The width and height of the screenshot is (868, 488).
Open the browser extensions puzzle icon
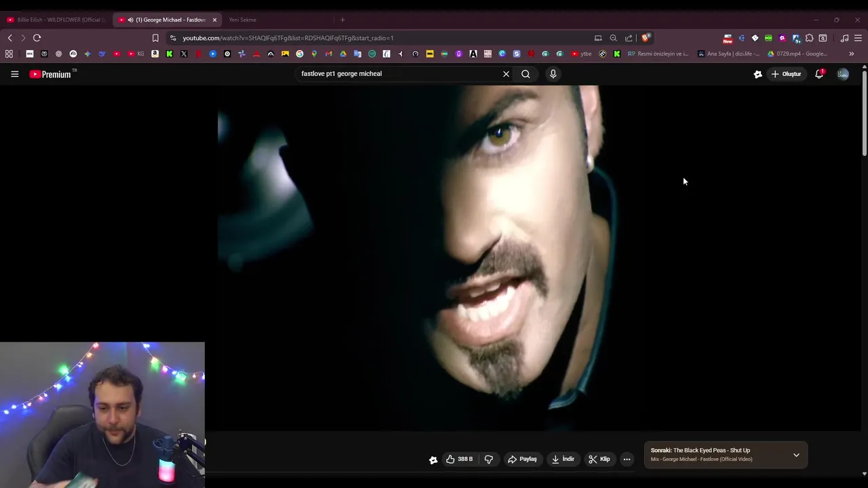click(x=809, y=38)
